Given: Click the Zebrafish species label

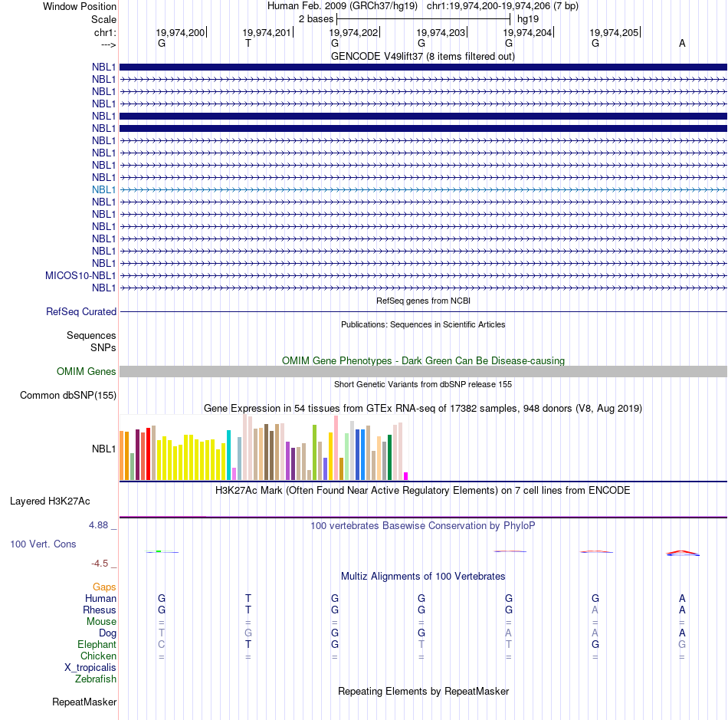Looking at the screenshot, I should point(96,679).
